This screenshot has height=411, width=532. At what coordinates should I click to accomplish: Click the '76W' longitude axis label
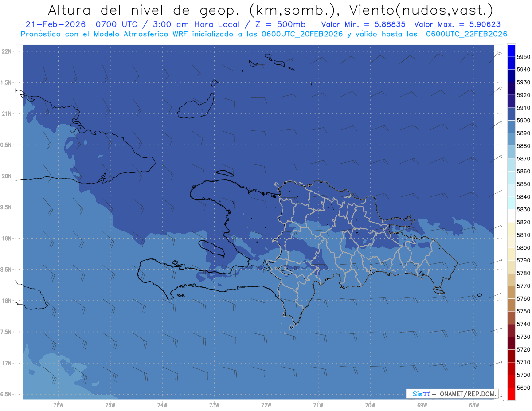[58, 405]
